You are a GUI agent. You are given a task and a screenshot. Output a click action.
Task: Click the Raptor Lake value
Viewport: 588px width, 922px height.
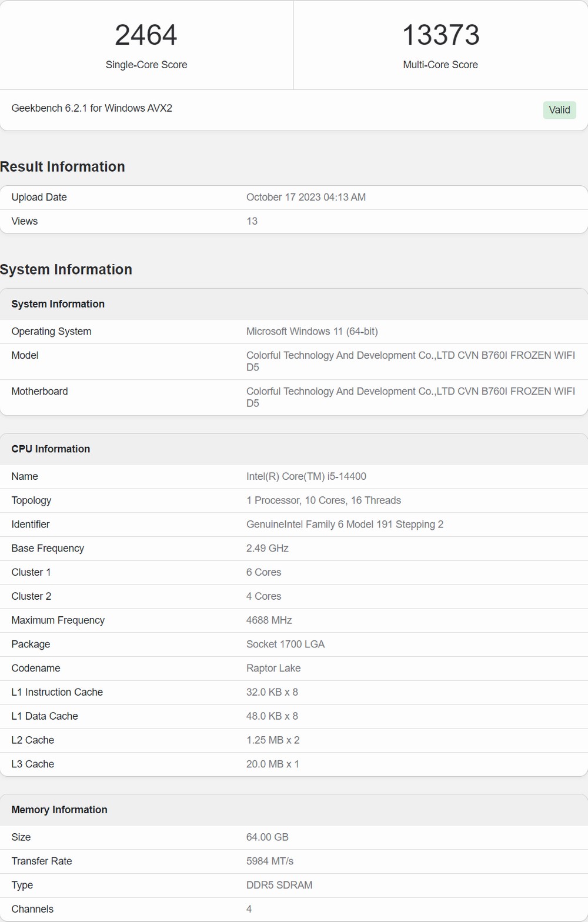coord(273,668)
